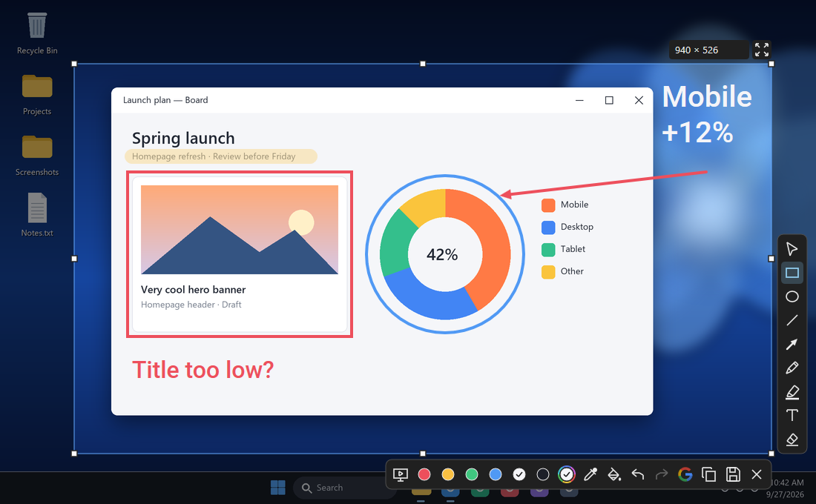The width and height of the screenshot is (816, 504).
Task: Click the 'Spring launch' heading
Action: [x=183, y=139]
